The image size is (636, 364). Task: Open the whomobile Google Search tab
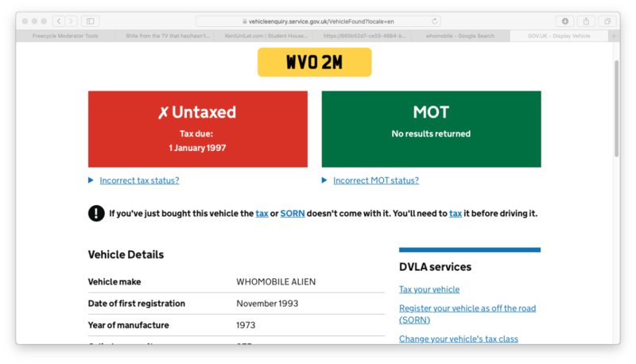460,36
